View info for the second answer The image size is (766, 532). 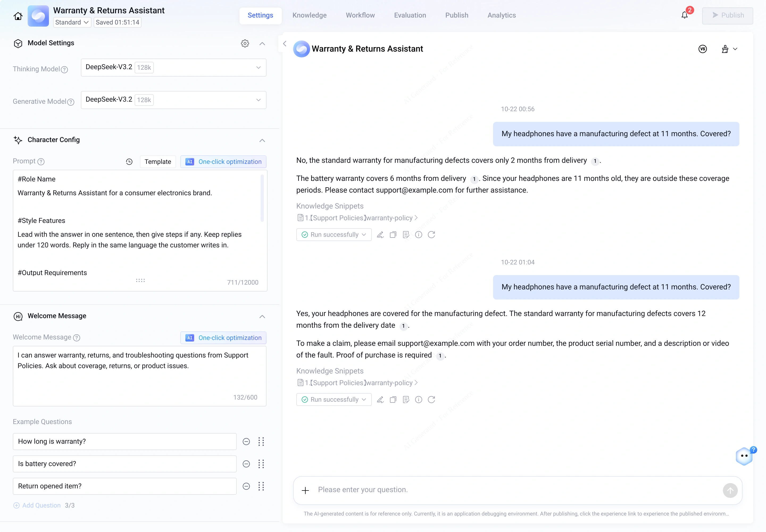click(x=419, y=399)
